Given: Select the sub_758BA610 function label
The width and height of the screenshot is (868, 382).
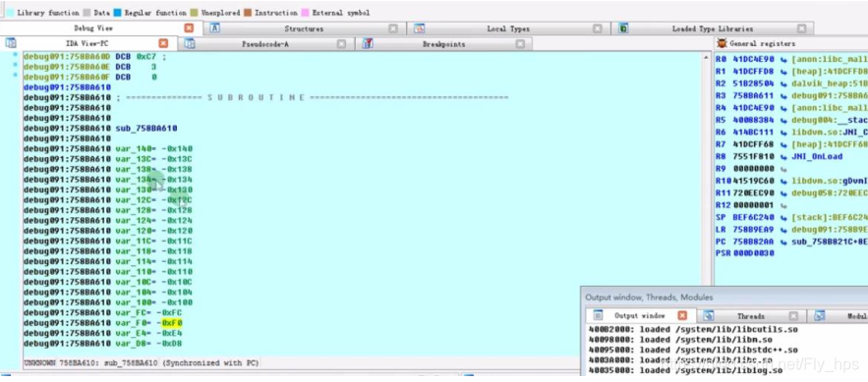Looking at the screenshot, I should coord(146,129).
